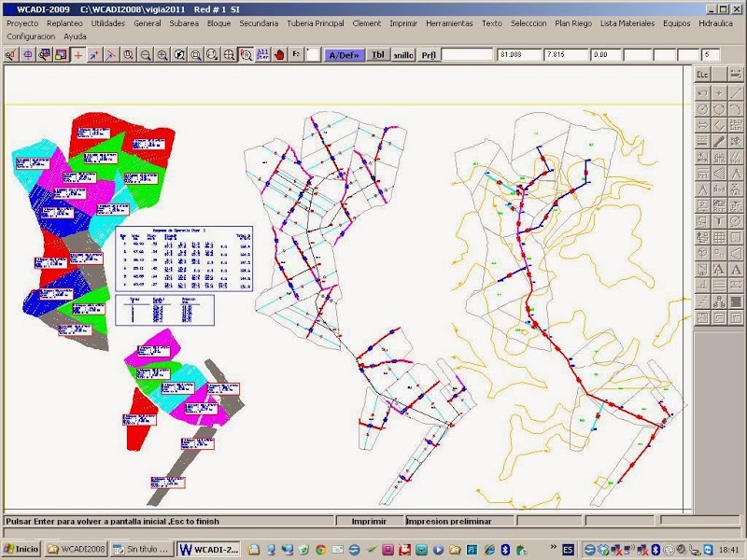This screenshot has width=747, height=560.
Task: Click the 'A/Def»' button
Action: [345, 55]
